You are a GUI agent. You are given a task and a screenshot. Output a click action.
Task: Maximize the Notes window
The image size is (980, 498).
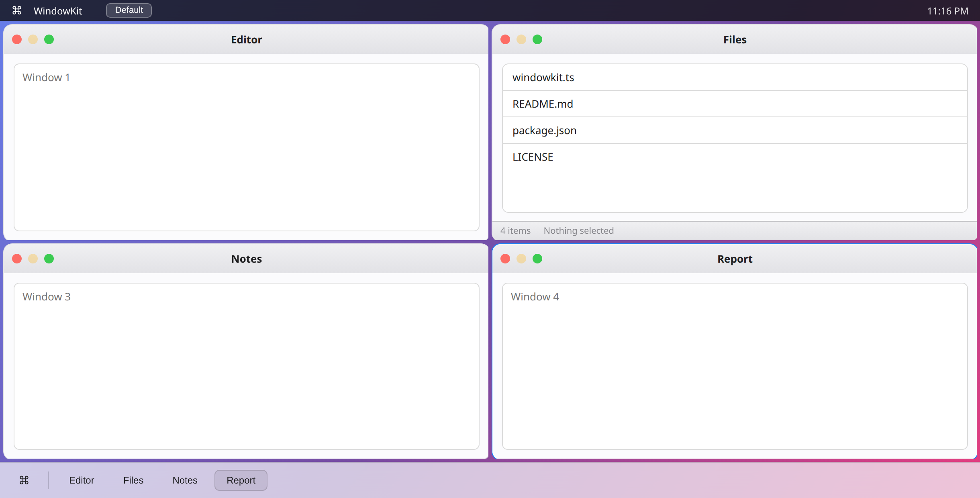[x=49, y=259]
